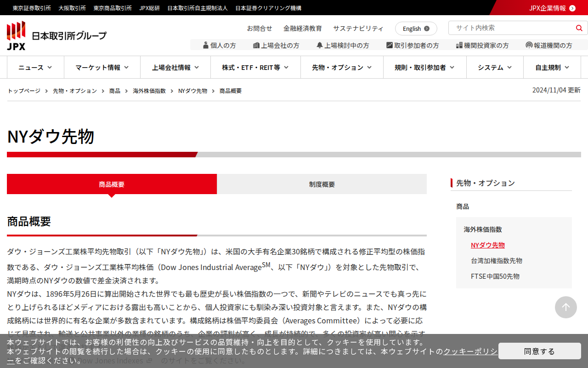Click the 日本取引所グループ logo text
The height and width of the screenshot is (368, 588).
point(69,35)
